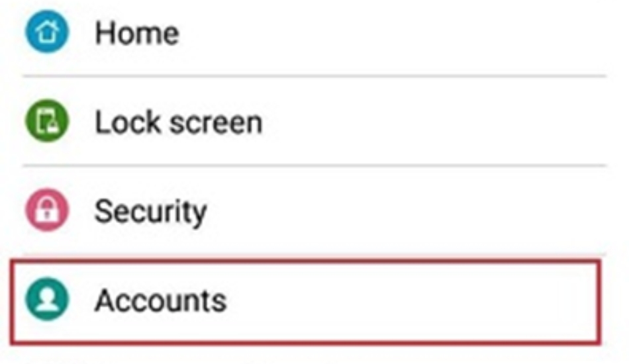Open Lock screen settings
Image resolution: width=629 pixels, height=364 pixels.
point(314,120)
